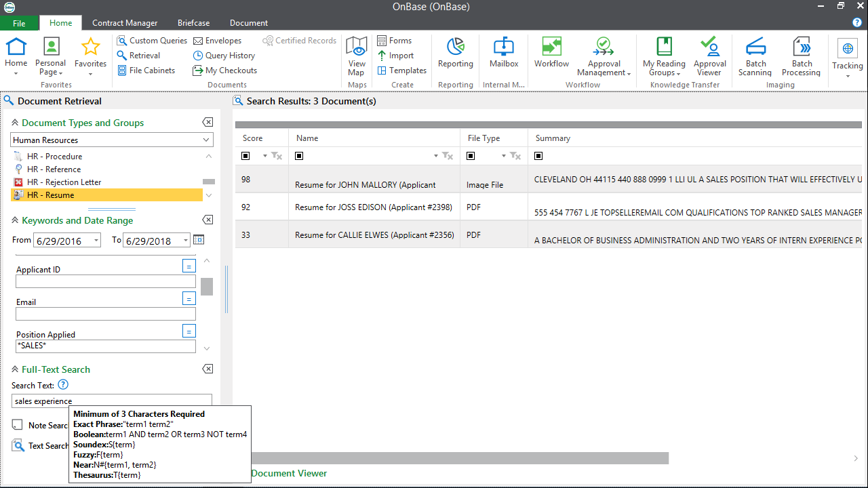Viewport: 868px width, 488px height.
Task: Open the Import tool
Action: 399,55
